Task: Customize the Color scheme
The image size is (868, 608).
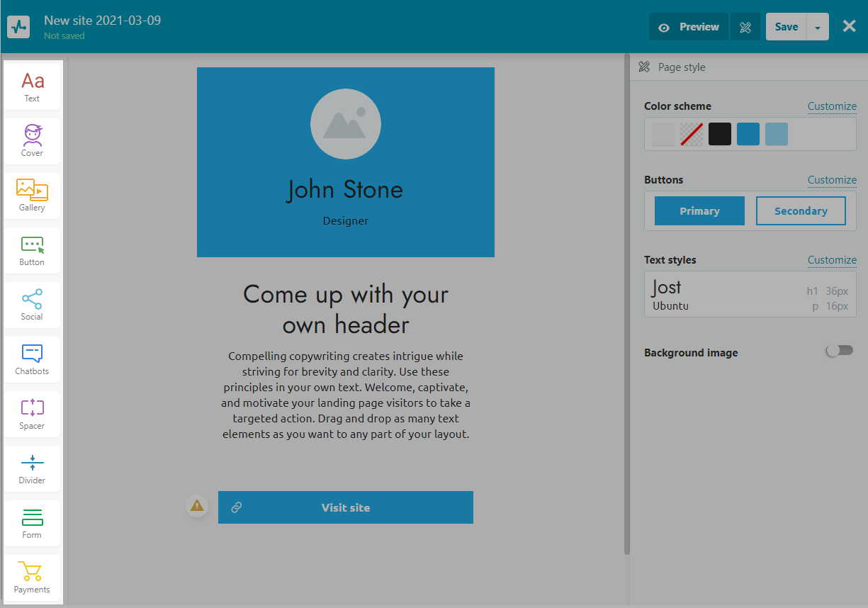Action: (x=832, y=106)
